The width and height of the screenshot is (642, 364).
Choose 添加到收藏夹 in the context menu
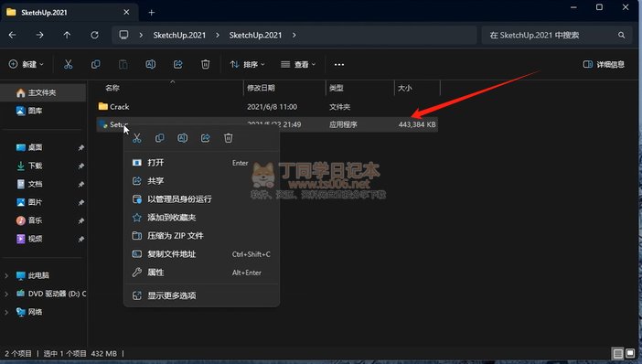[x=201, y=218]
